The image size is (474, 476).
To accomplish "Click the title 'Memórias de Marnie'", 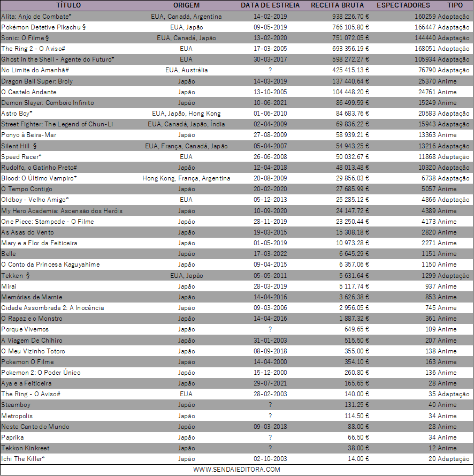I will [32, 297].
